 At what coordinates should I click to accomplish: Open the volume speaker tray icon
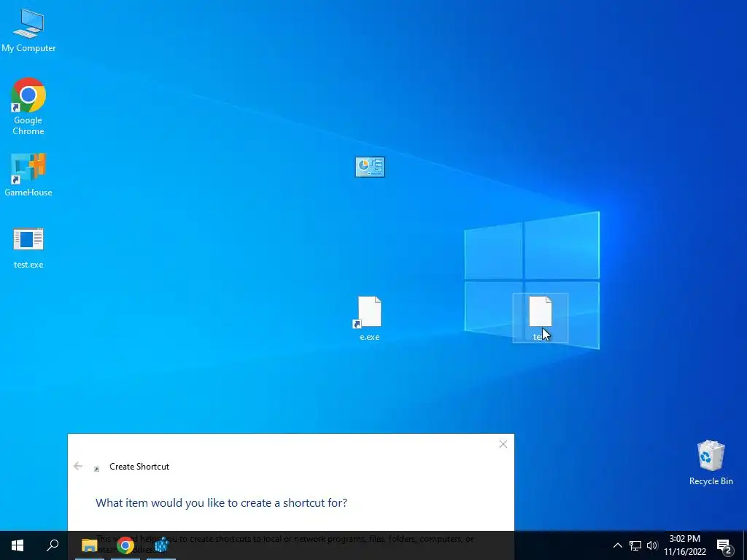pyautogui.click(x=651, y=545)
